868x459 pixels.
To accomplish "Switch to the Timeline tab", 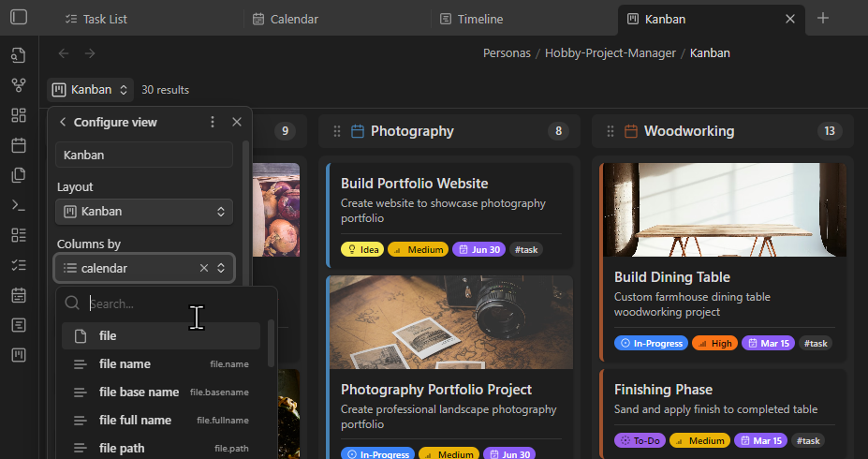I will (479, 19).
